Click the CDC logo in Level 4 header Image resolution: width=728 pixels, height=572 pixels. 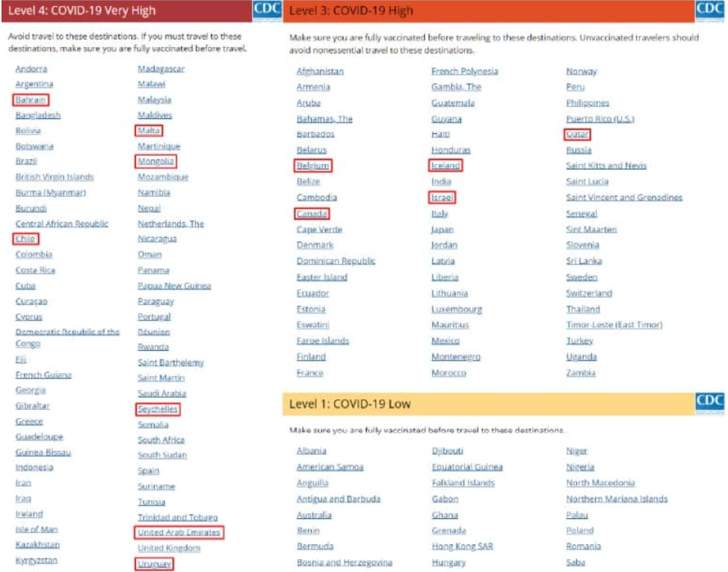[268, 9]
